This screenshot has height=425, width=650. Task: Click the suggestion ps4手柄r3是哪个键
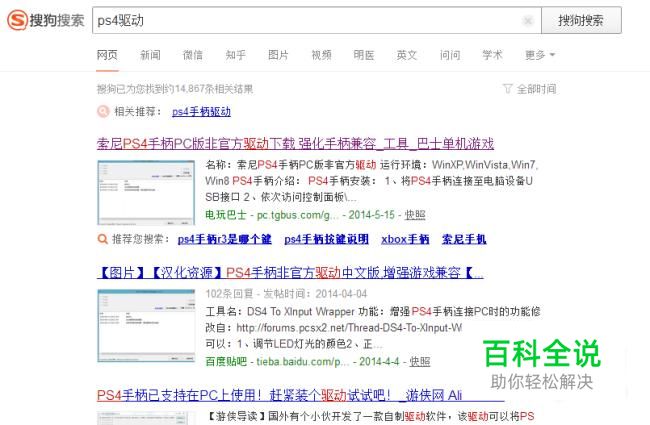pyautogui.click(x=225, y=239)
